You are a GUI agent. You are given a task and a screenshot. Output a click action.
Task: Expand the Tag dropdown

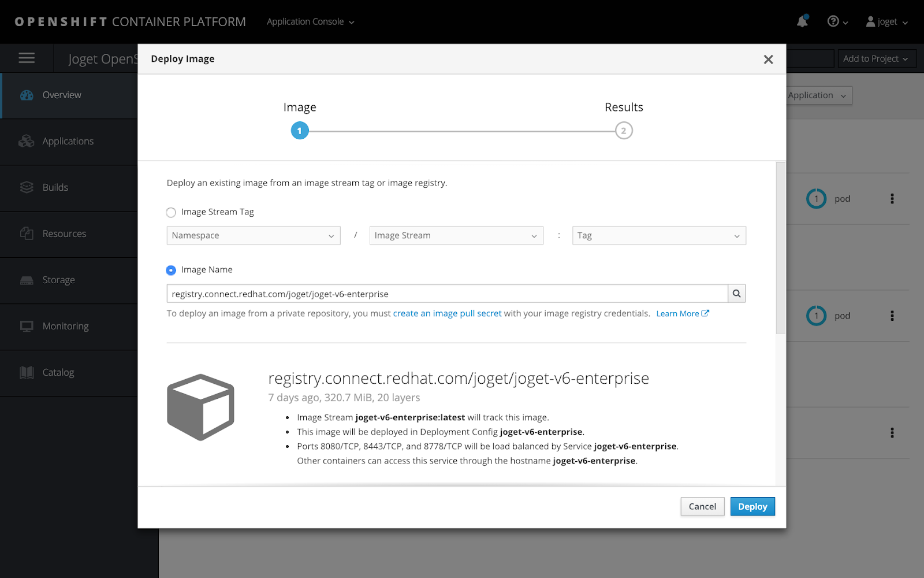tap(659, 235)
